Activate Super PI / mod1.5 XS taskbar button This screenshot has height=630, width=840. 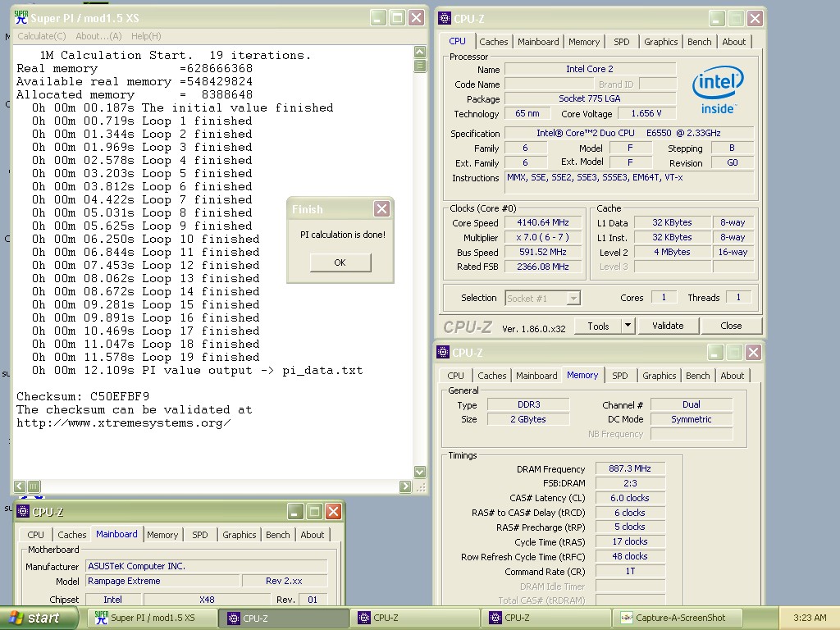152,618
